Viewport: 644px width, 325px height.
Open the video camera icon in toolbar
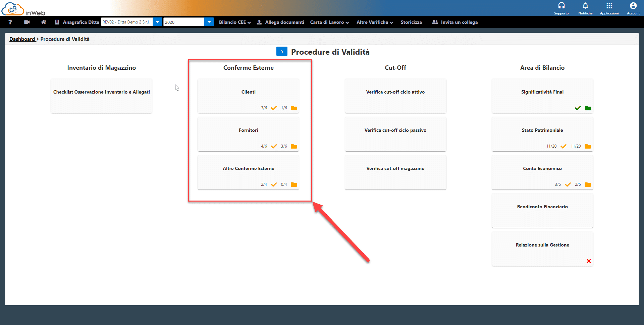point(27,22)
